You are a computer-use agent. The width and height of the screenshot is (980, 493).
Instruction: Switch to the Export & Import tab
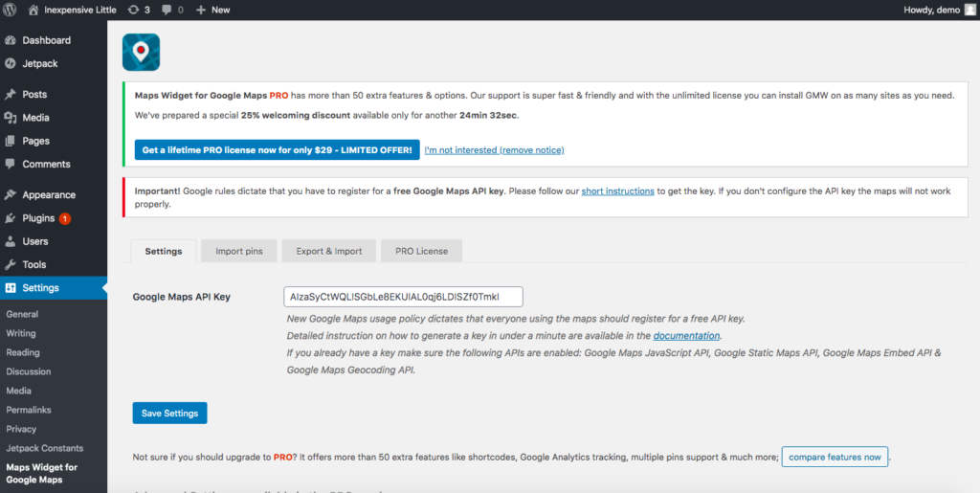[x=329, y=251]
